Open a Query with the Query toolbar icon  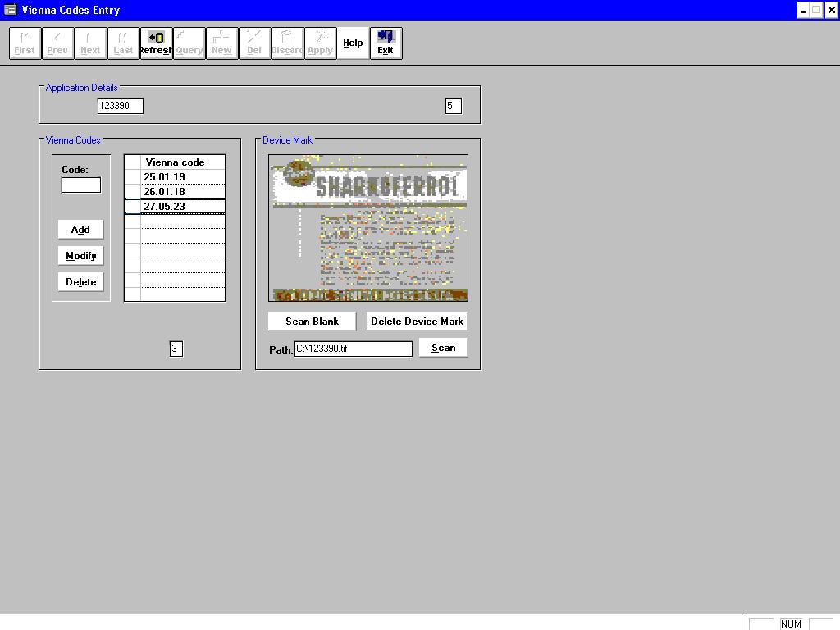189,43
